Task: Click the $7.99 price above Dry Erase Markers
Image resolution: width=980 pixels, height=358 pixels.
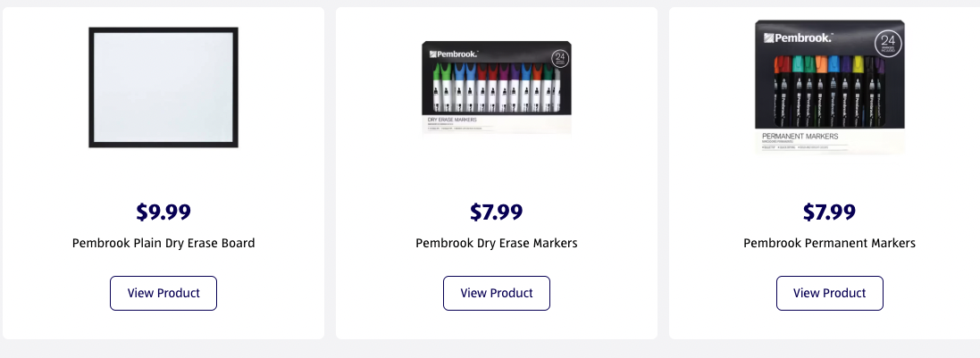Action: coord(497,212)
